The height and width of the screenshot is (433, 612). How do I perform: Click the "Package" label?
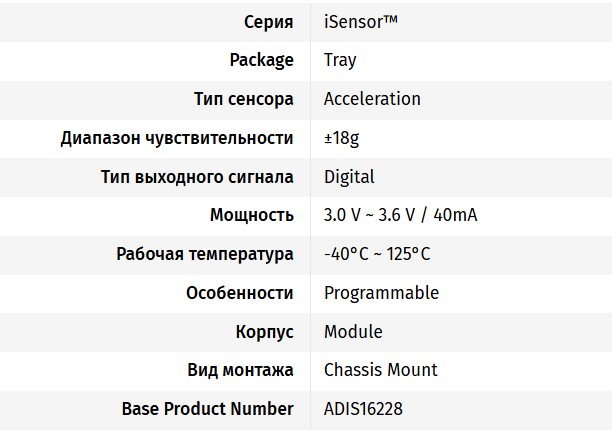point(262,60)
